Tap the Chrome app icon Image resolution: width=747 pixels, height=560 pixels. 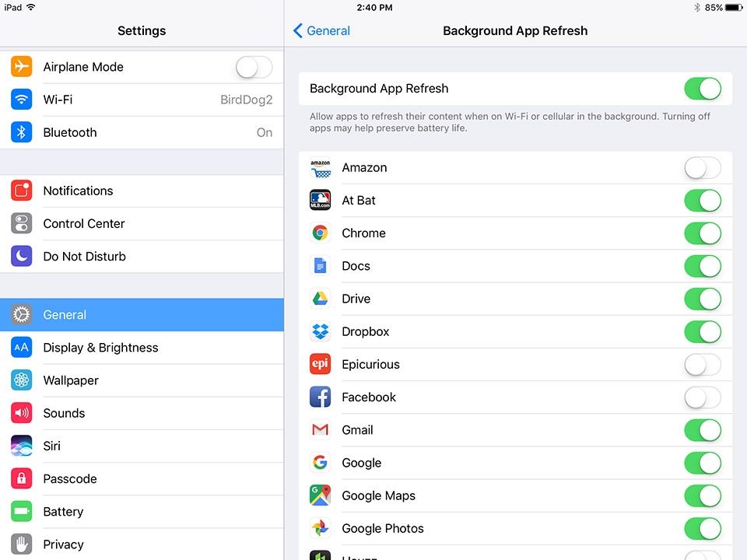(x=320, y=233)
